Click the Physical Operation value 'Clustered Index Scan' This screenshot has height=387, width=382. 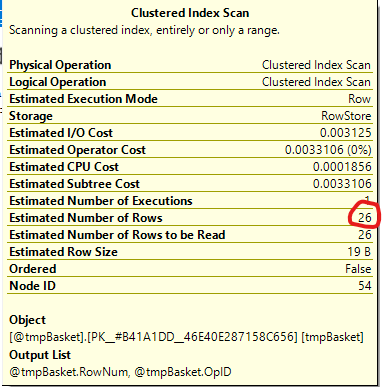click(316, 65)
